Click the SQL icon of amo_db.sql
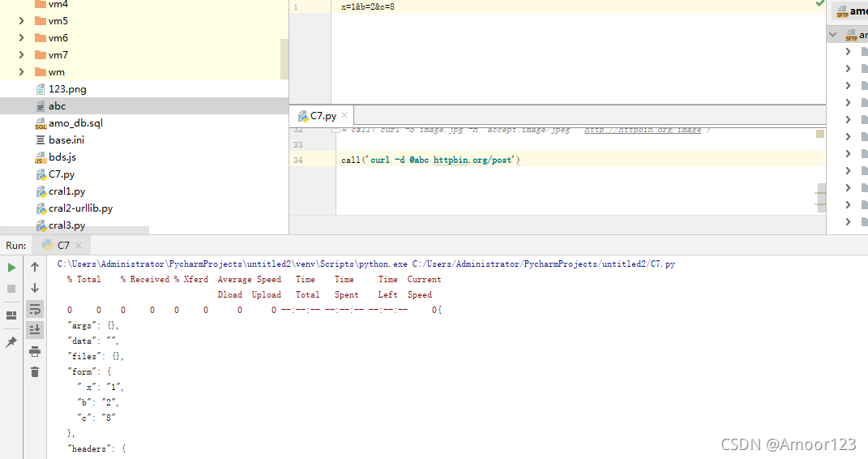 (41, 123)
